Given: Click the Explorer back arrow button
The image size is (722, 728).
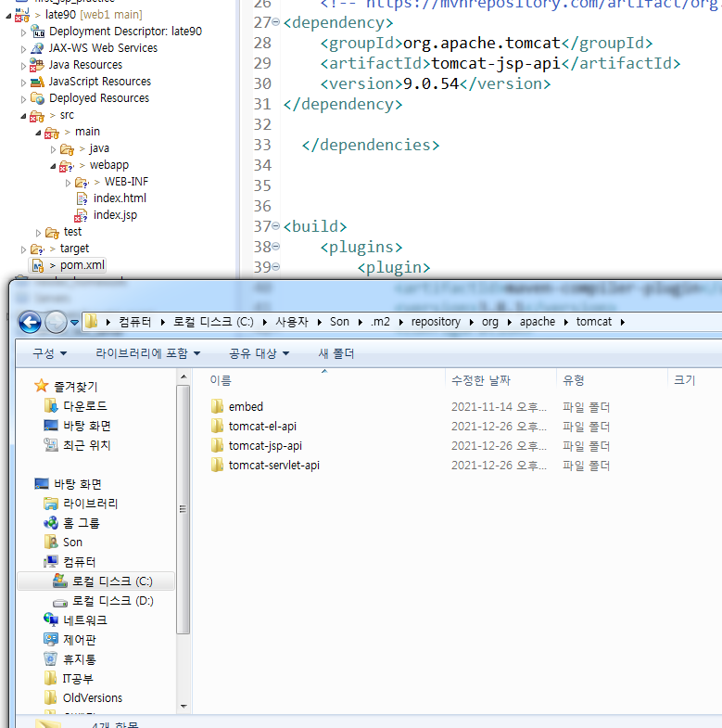Looking at the screenshot, I should [31, 322].
